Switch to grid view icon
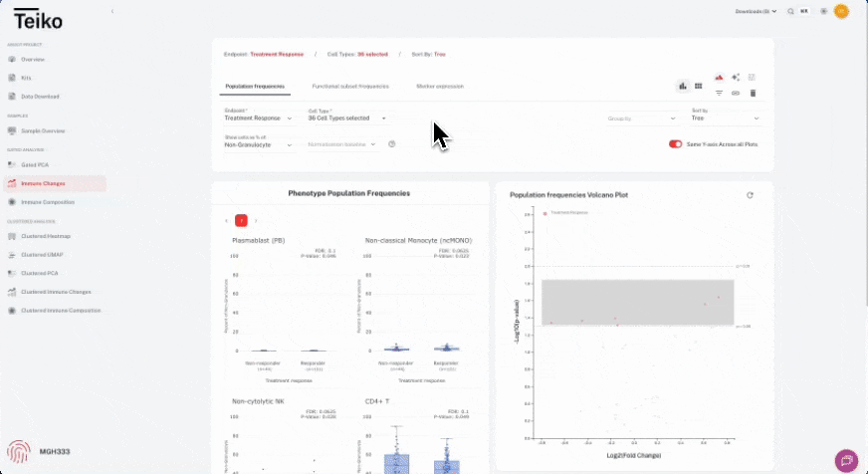 pyautogui.click(x=698, y=86)
